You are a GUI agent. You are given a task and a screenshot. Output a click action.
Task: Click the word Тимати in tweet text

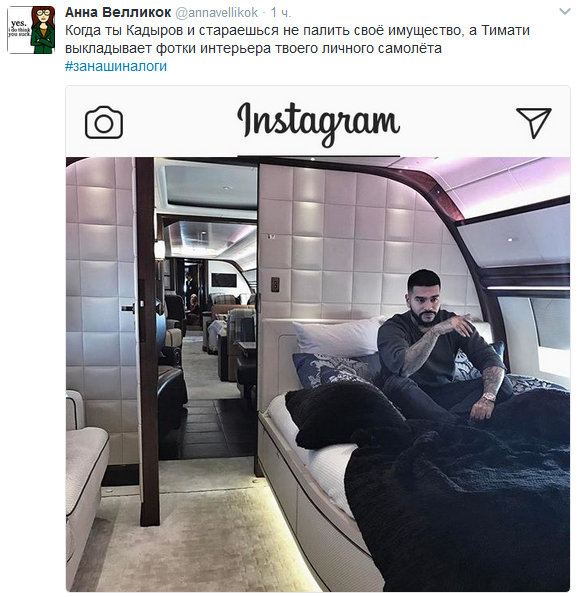[x=506, y=30]
